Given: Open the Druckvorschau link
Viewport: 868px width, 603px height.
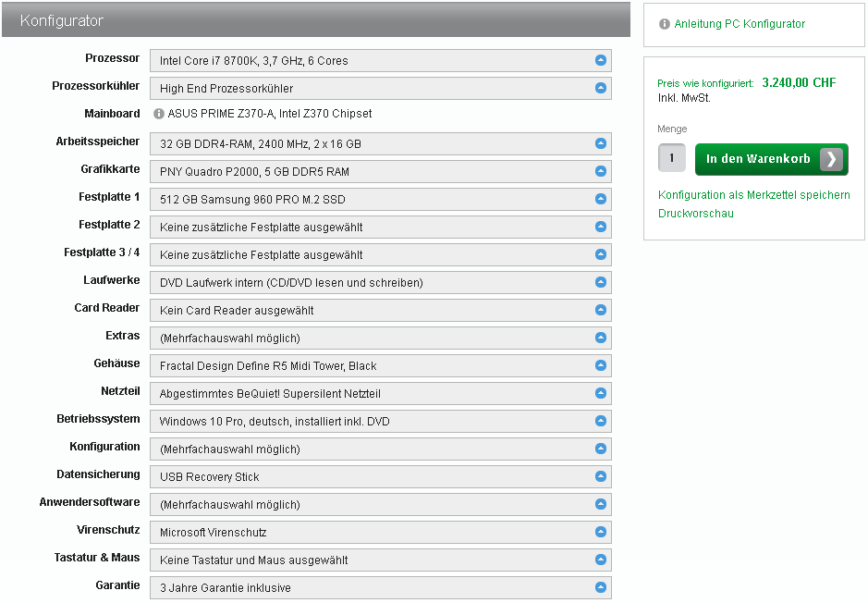Looking at the screenshot, I should coord(695,214).
